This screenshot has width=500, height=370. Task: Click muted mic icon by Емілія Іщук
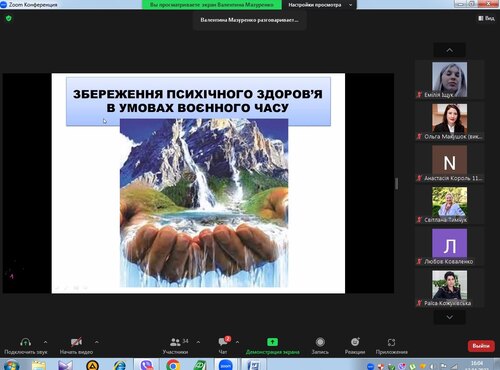pyautogui.click(x=419, y=95)
